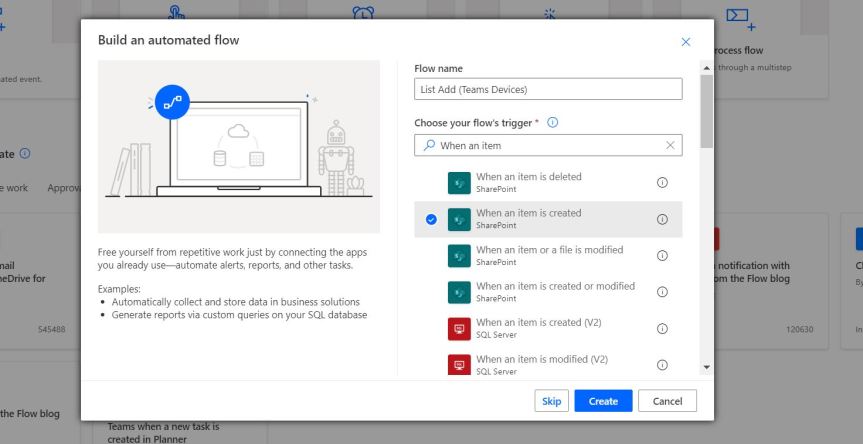Show info for When an item is deleted
Screen dimensions: 863x444
click(662, 183)
